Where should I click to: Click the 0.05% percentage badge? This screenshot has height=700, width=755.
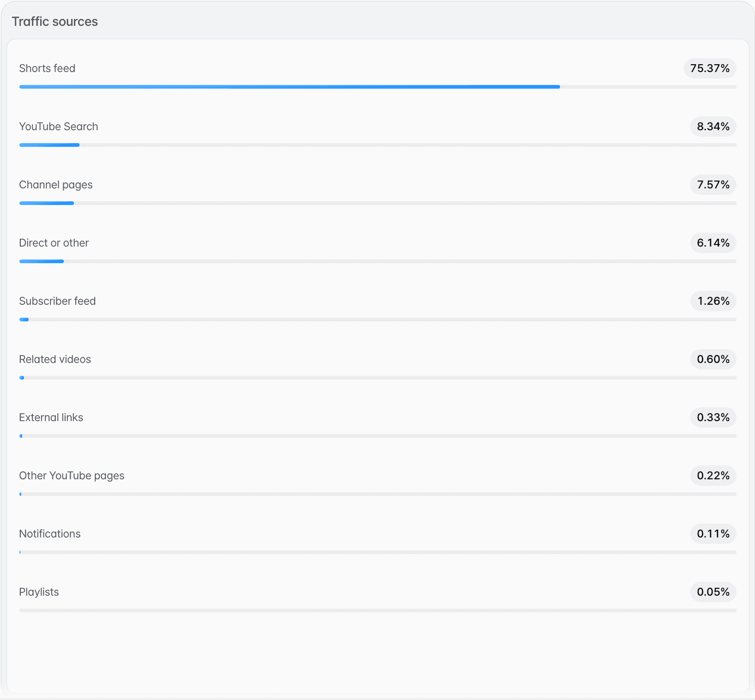click(713, 592)
